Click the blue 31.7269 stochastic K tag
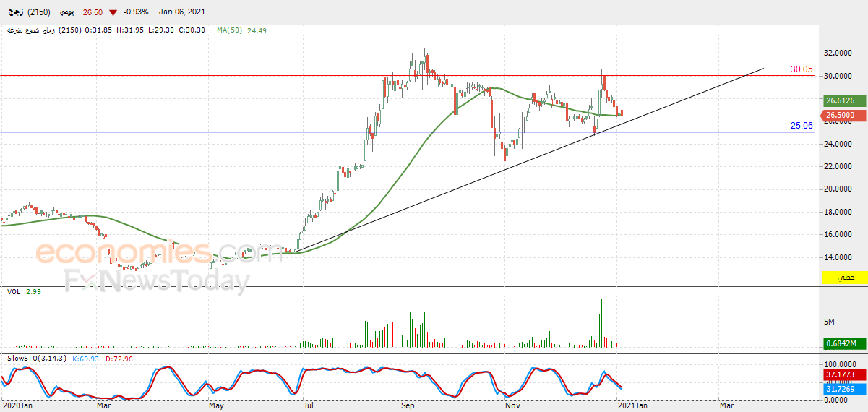This screenshot has width=868, height=412. click(x=842, y=389)
